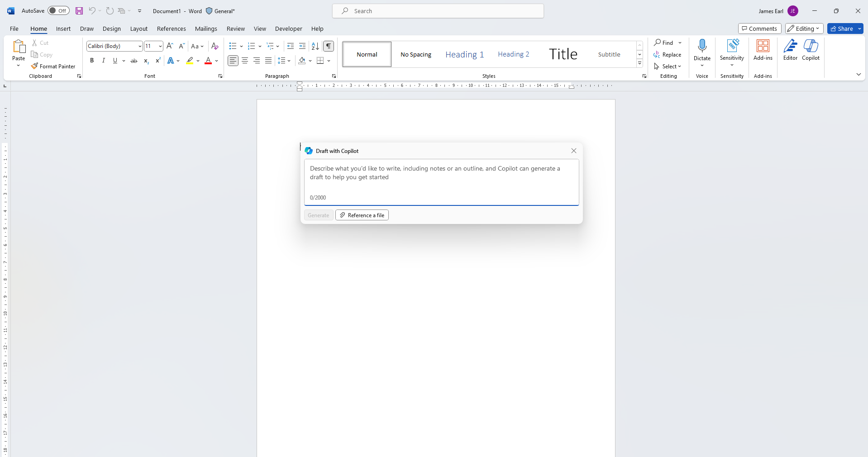868x457 pixels.
Task: Apply text highlight color
Action: pos(190,61)
